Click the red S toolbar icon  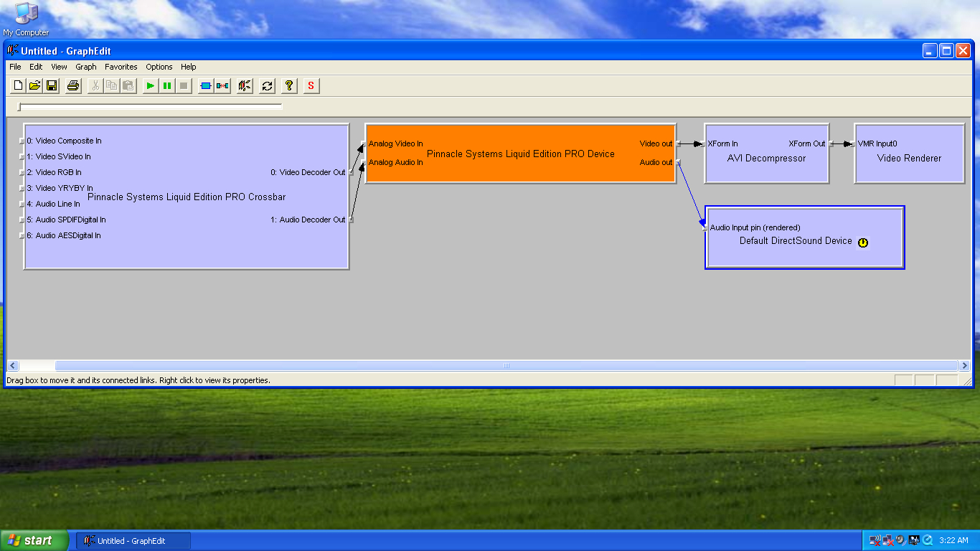coord(311,85)
